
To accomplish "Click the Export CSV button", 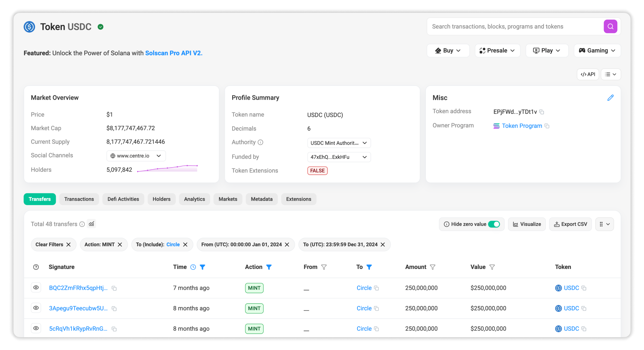I will tap(570, 224).
